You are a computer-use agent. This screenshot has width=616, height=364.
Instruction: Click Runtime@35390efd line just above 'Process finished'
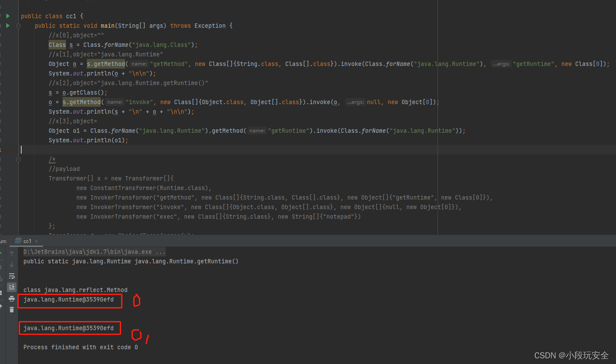[69, 328]
